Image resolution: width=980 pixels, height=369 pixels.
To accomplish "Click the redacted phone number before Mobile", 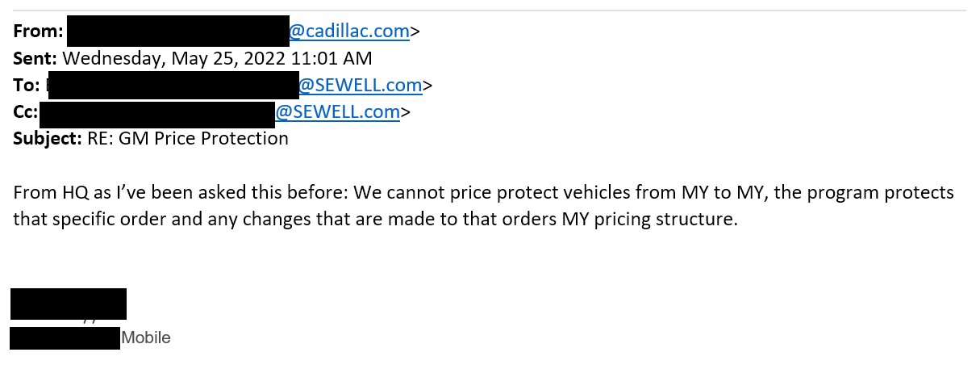I will tap(65, 338).
